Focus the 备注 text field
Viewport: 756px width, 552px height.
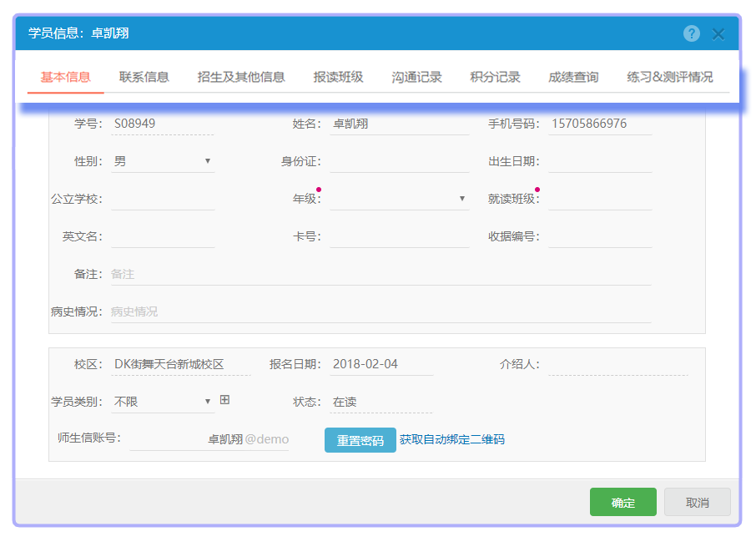pos(381,274)
